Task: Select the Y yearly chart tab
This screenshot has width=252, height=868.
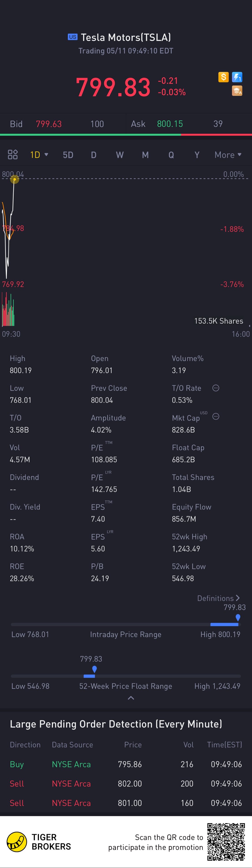Action: click(197, 155)
